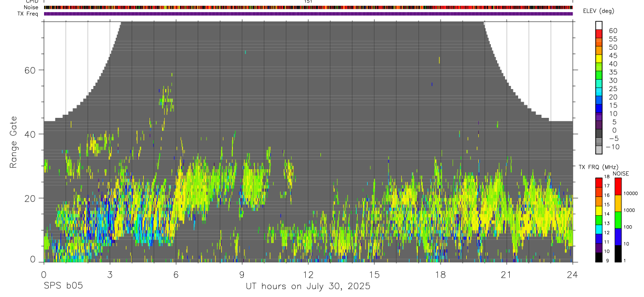Click the red top swatch of NOISE legend
The width and height of the screenshot is (644, 297).
(x=618, y=186)
